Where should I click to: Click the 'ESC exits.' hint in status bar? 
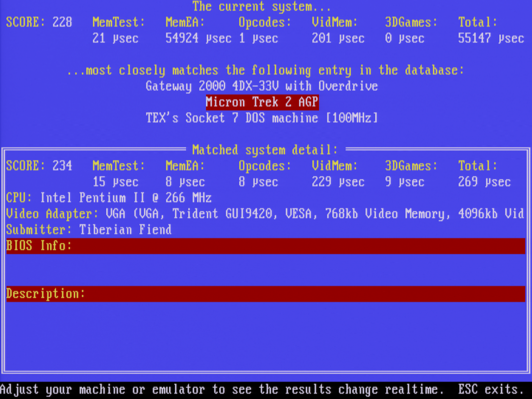coord(491,390)
